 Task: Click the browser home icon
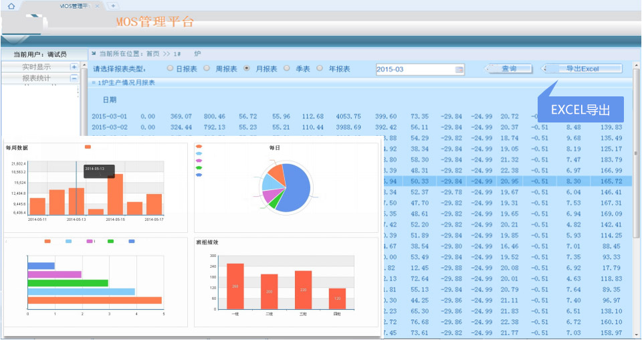point(11,6)
